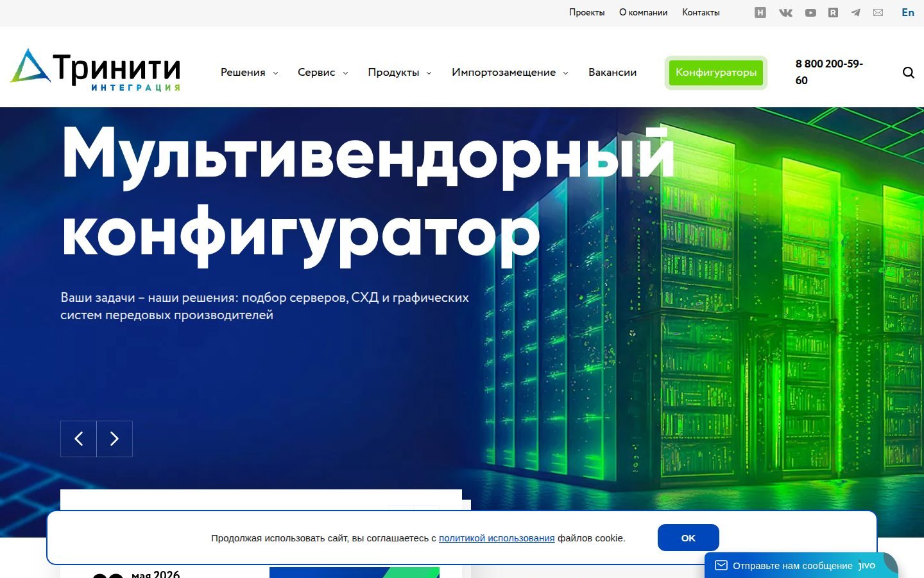Open Отправьте нам сообщение chat widget
The image size is (924, 578).
point(801,565)
